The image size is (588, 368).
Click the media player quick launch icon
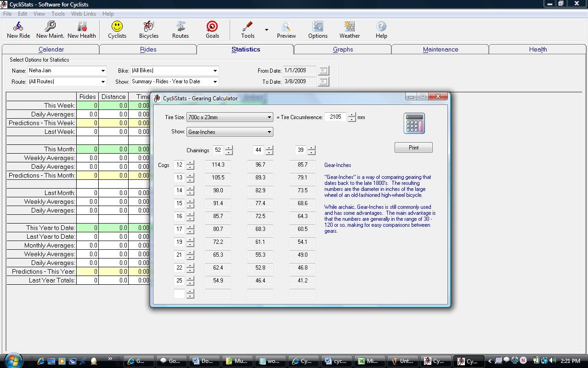click(x=62, y=361)
